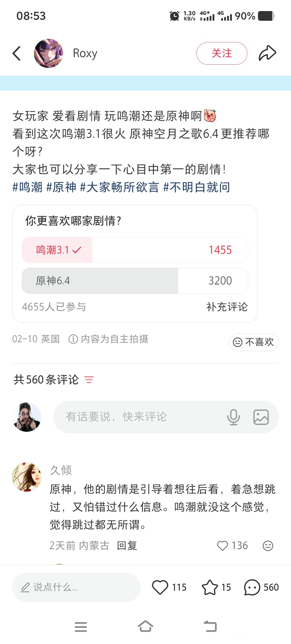Tap dislike face icon on 久倾's comment

coord(268,546)
